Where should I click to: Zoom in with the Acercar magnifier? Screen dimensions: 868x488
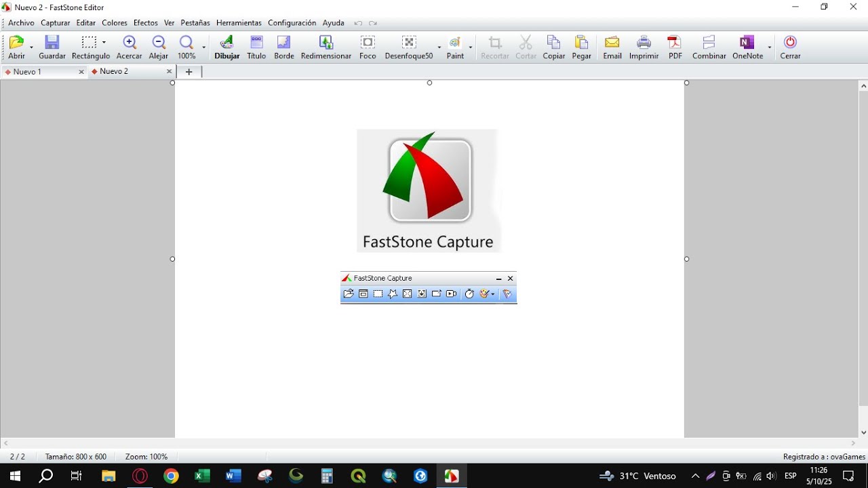click(x=130, y=47)
